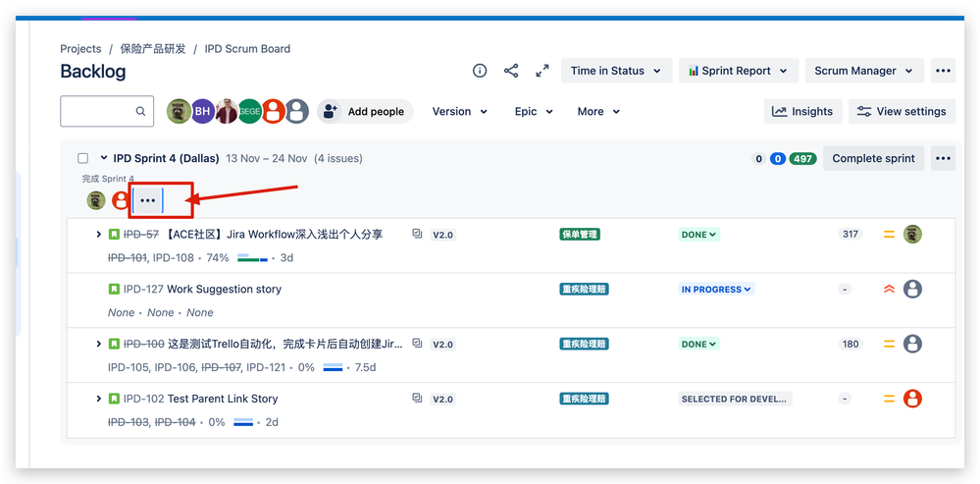Filter by the raccoon avatar in the header
The height and width of the screenshot is (484, 980).
pos(179,111)
